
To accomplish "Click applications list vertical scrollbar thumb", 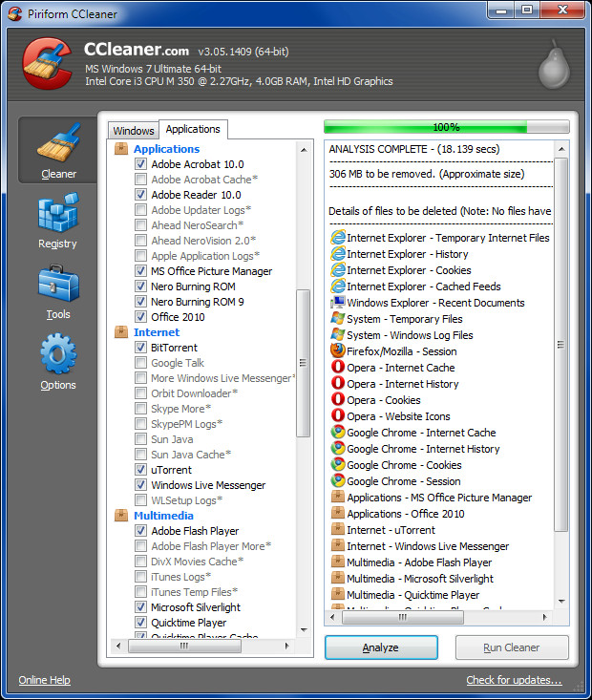I will [303, 363].
